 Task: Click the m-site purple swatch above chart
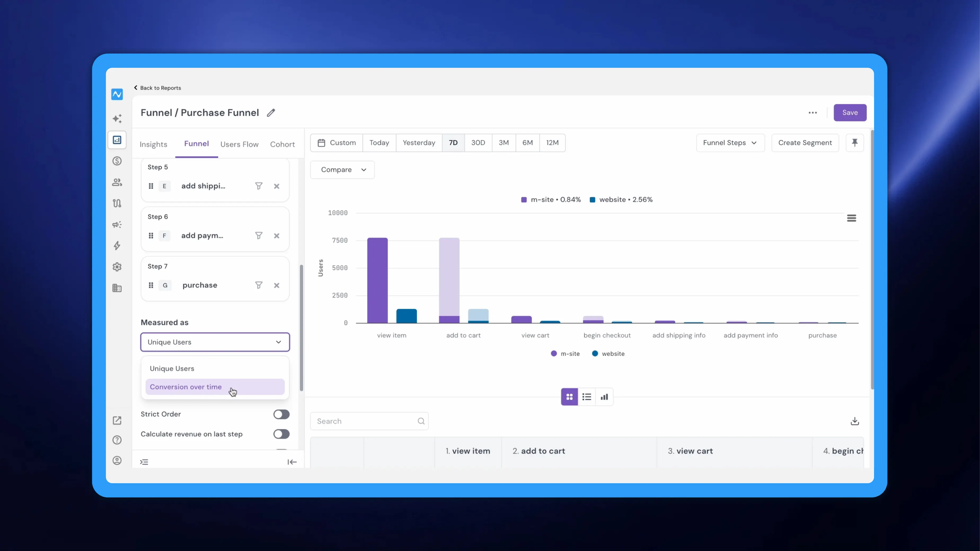(524, 200)
